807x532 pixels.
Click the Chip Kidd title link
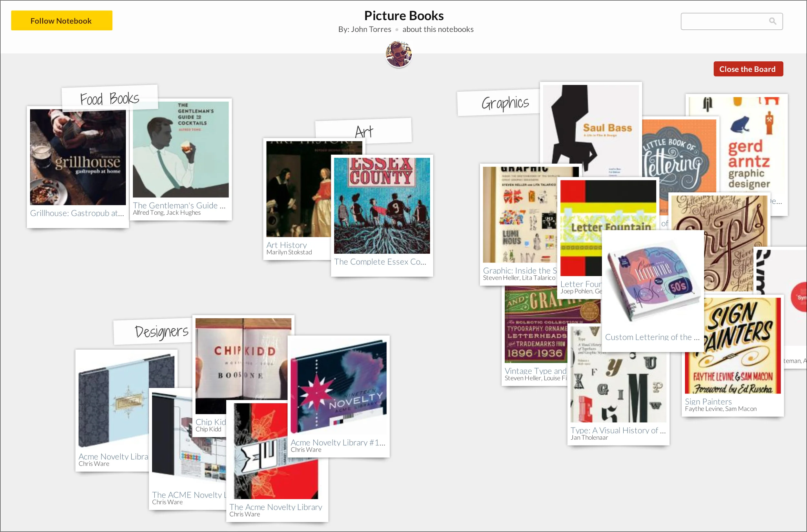[211, 422]
